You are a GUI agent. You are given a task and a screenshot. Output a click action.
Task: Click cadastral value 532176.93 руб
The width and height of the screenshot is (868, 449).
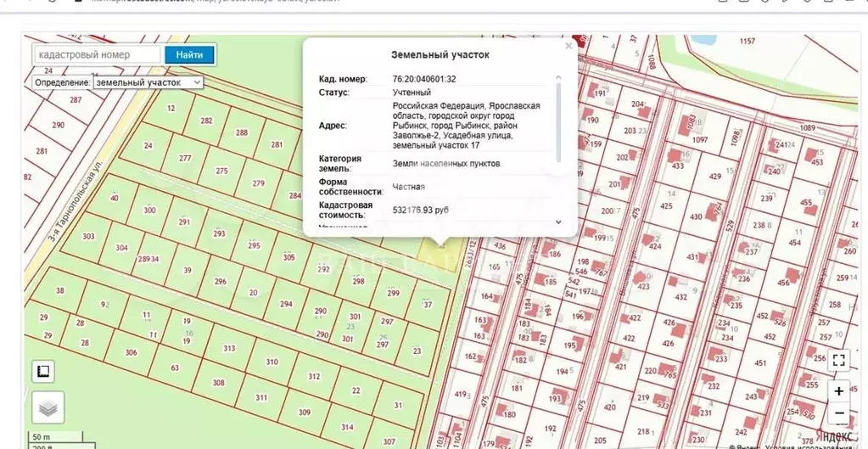click(x=421, y=210)
